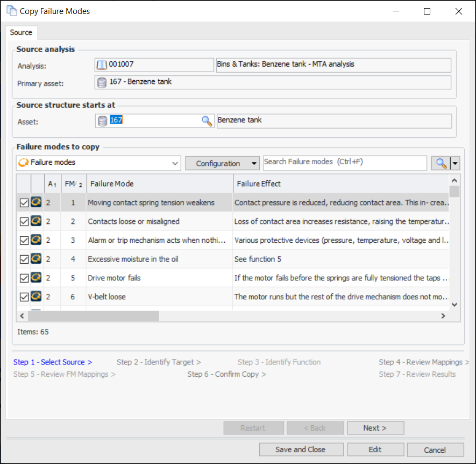Click failure mode icon for Excessive moisture row
Image resolution: width=476 pixels, height=464 pixels.
pos(36,259)
